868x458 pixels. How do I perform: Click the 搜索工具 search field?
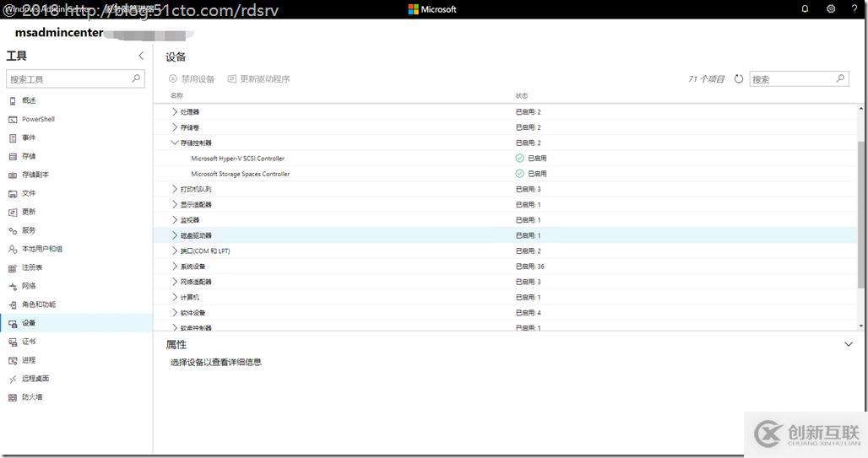click(x=75, y=79)
